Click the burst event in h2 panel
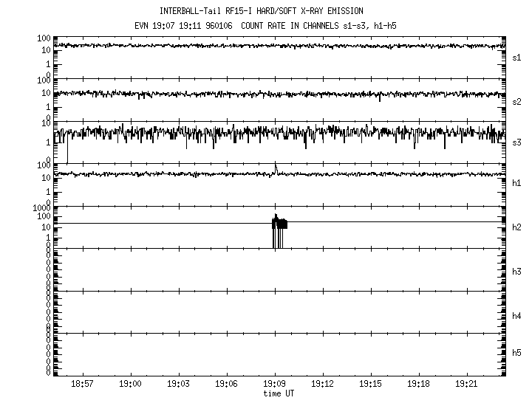 [x=279, y=224]
